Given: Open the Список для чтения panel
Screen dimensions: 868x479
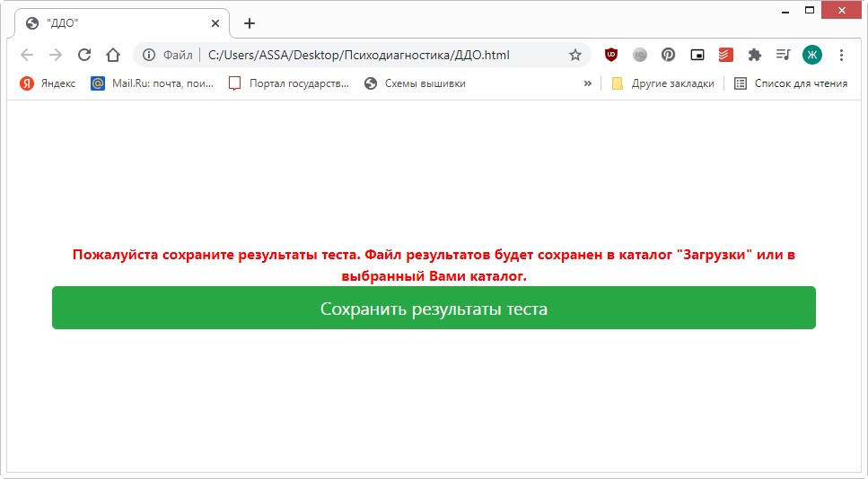Looking at the screenshot, I should click(790, 83).
